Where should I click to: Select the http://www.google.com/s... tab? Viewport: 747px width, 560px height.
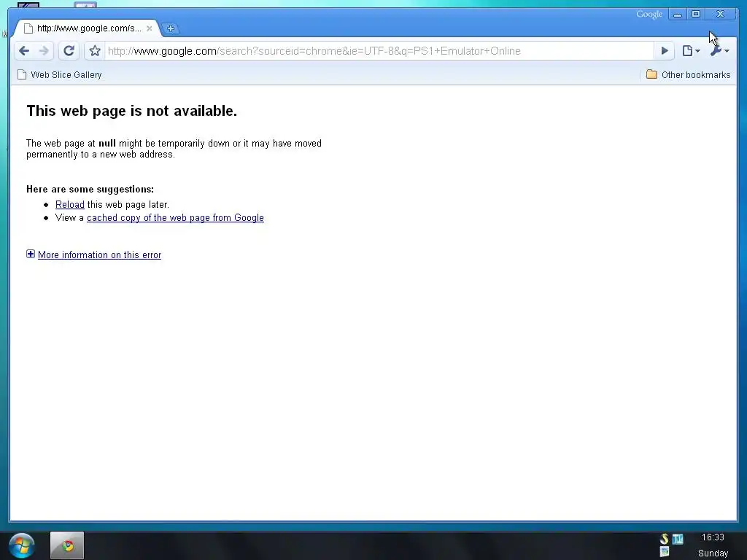click(x=86, y=28)
